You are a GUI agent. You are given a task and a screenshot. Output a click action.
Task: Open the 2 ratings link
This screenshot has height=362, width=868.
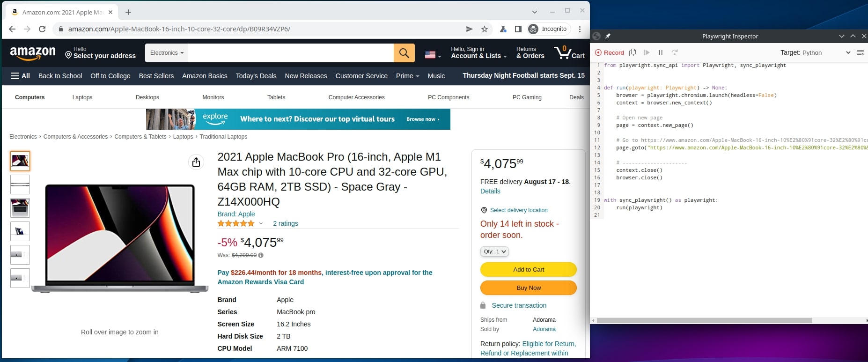coord(286,223)
